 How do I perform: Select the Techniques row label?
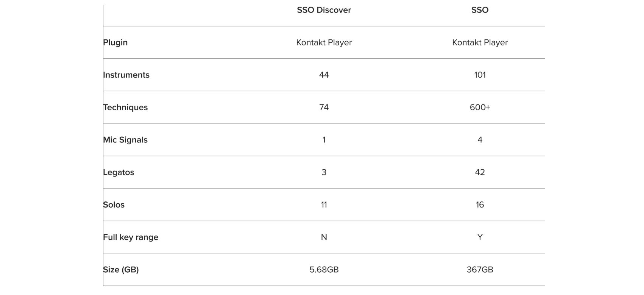point(125,108)
